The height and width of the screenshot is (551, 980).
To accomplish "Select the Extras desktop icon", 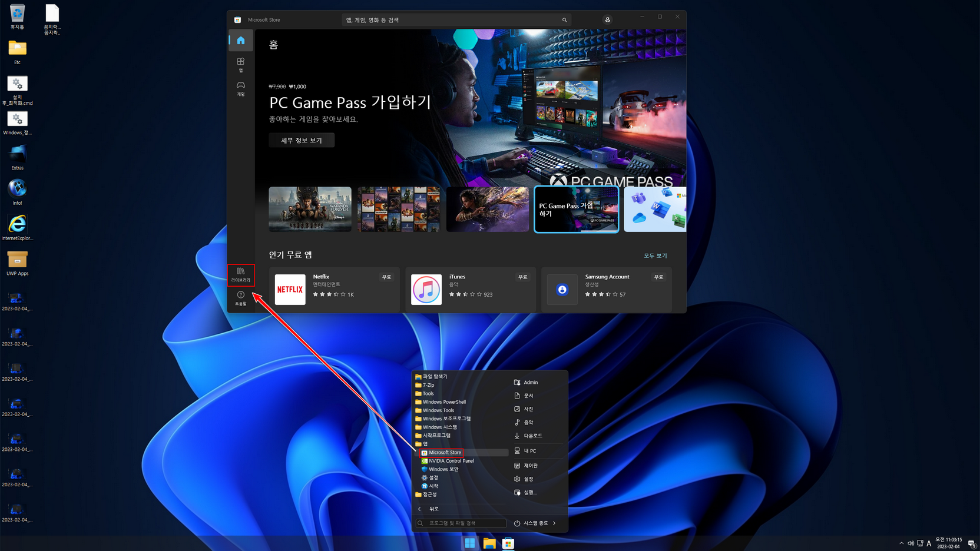I will (x=17, y=157).
